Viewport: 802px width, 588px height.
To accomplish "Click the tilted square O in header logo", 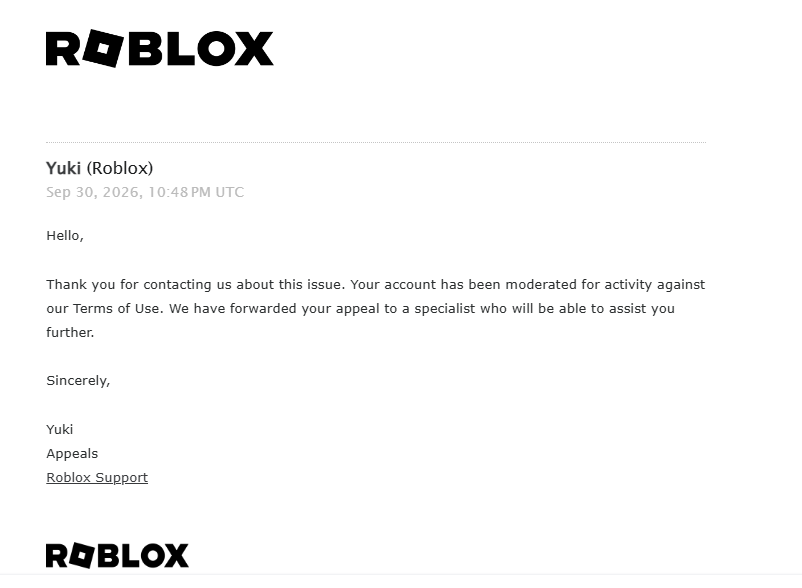I will click(x=103, y=49).
